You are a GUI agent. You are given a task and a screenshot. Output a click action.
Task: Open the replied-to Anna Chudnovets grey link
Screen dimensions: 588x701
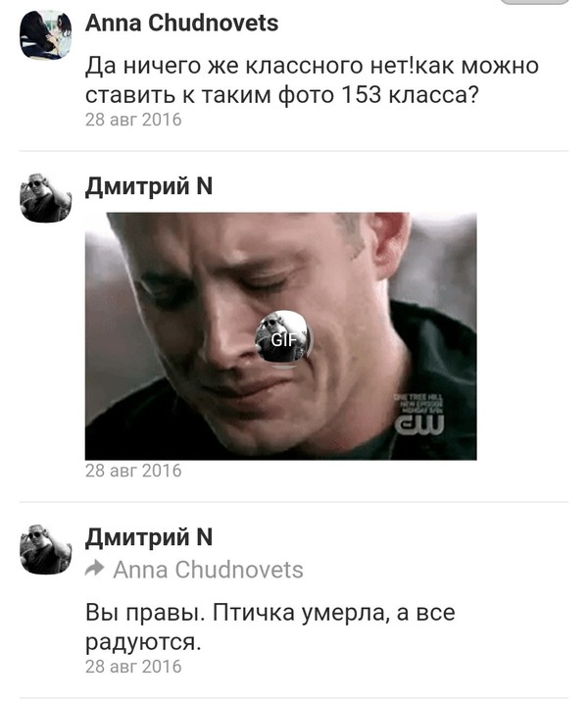208,570
